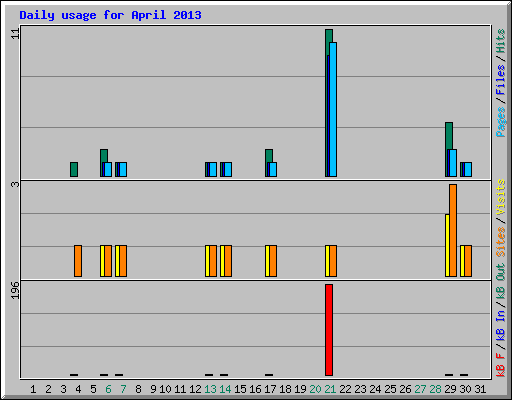Screen dimensions: 512x400
Task: Click day label 13 on x-axis
Action: pos(210,389)
